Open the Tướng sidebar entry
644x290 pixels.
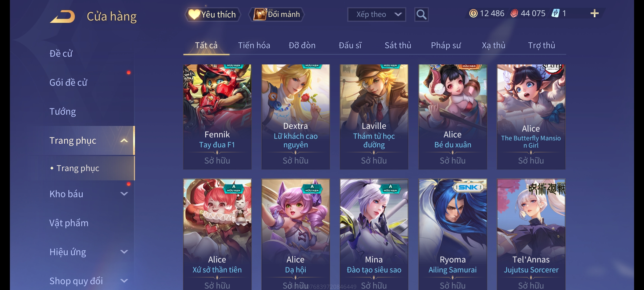click(x=63, y=111)
